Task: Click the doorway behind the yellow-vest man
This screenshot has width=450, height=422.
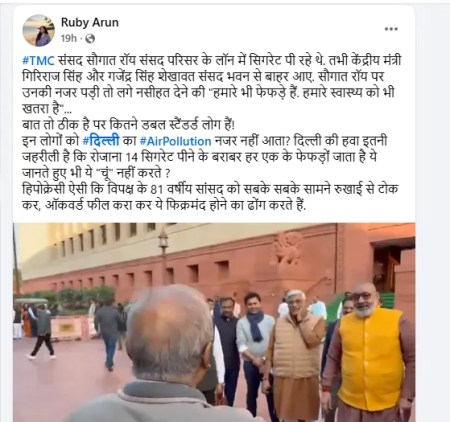Action: click(x=395, y=267)
